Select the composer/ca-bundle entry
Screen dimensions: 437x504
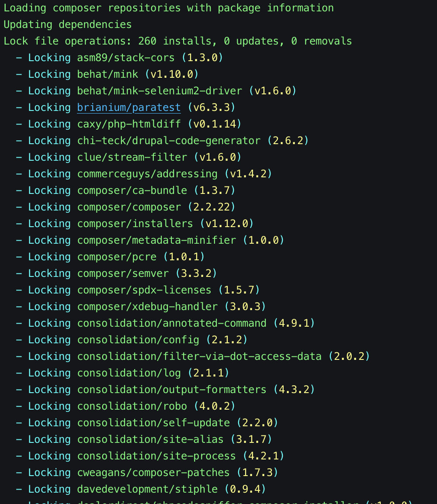[x=132, y=190]
